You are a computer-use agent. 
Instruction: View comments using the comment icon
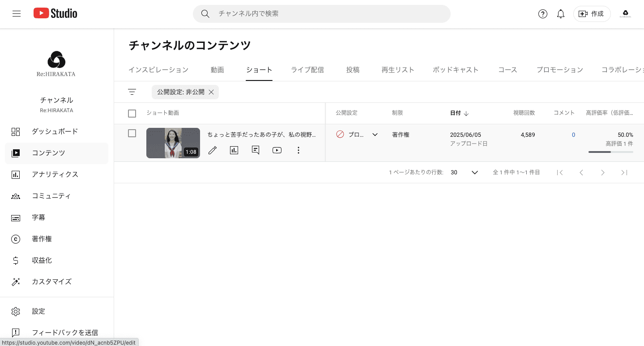[255, 150]
